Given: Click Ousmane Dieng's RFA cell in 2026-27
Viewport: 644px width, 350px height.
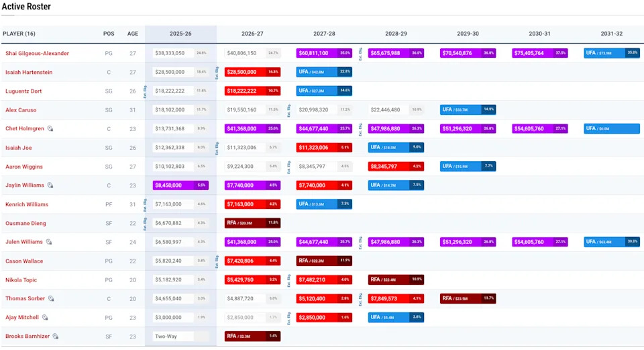Looking at the screenshot, I should (252, 223).
